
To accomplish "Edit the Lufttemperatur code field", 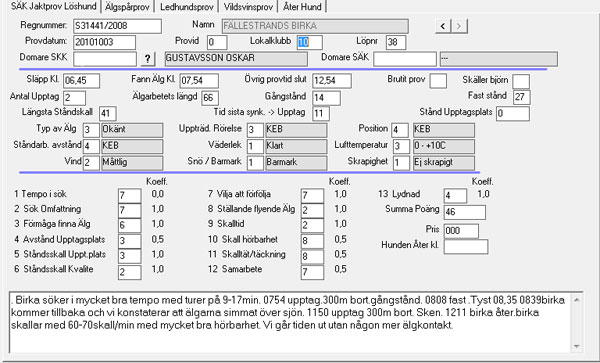I will [x=401, y=147].
